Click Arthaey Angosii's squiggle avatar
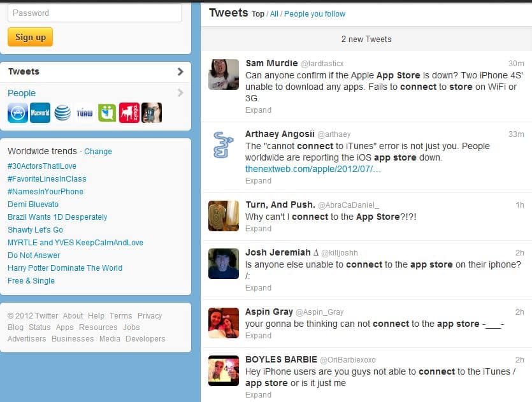This screenshot has width=532, height=402. click(224, 145)
